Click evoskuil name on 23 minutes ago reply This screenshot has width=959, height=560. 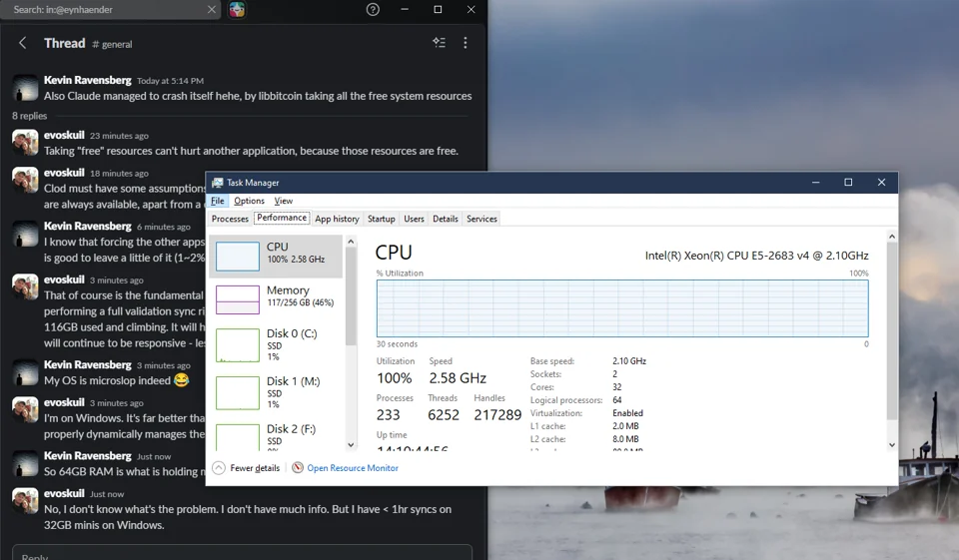(x=64, y=135)
